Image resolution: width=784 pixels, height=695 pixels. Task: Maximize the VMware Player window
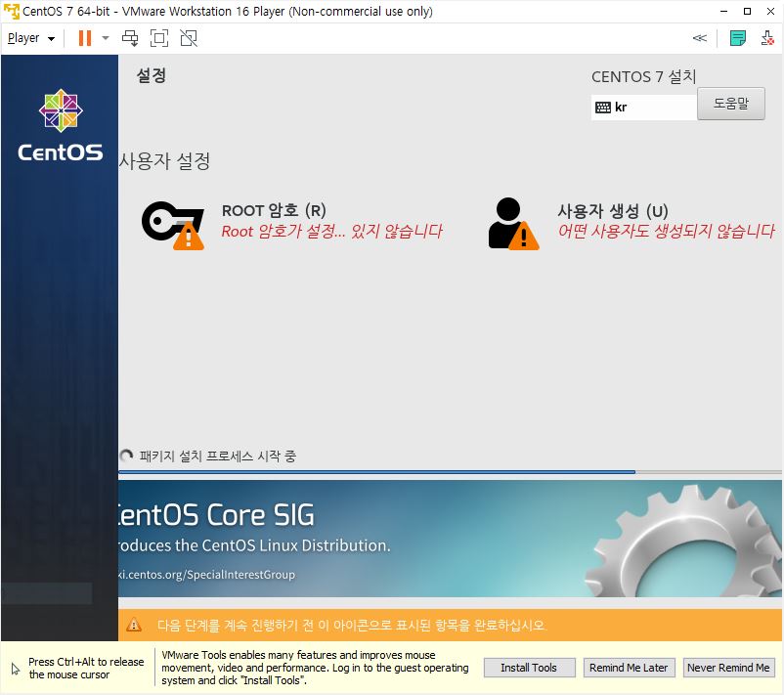(x=747, y=11)
